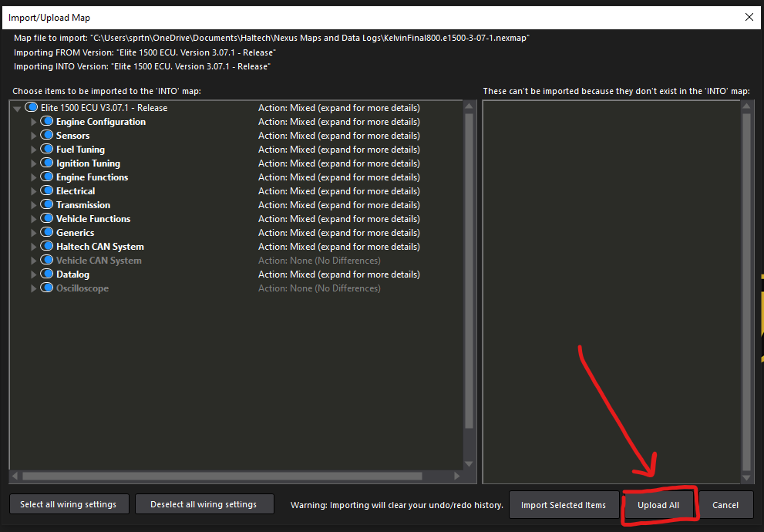The height and width of the screenshot is (532, 764).
Task: Select the Vehicle CAN System row label
Action: (x=99, y=261)
